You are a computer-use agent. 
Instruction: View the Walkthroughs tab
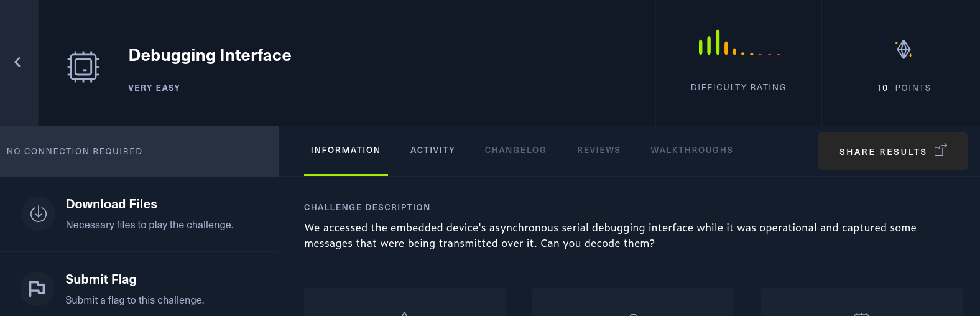pyautogui.click(x=691, y=150)
